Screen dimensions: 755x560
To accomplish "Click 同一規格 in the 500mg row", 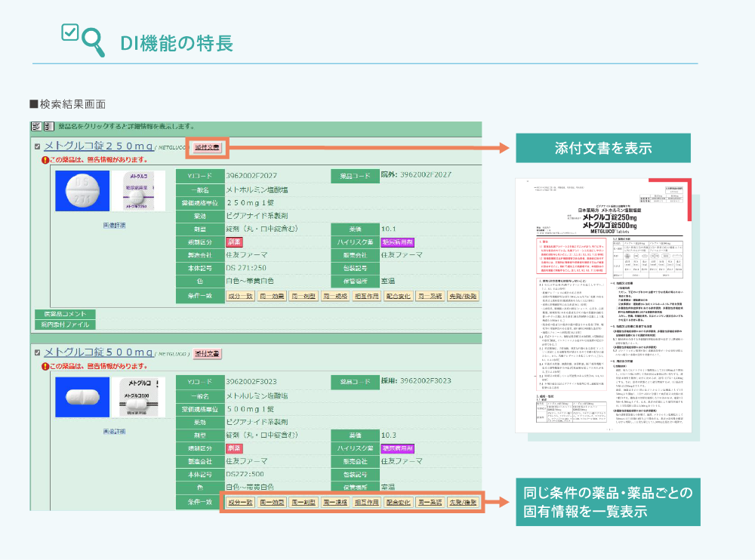I will tap(335, 503).
